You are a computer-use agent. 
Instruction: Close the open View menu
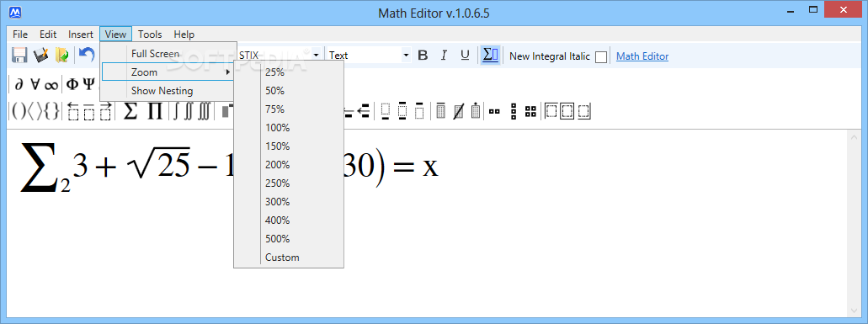[x=115, y=35]
